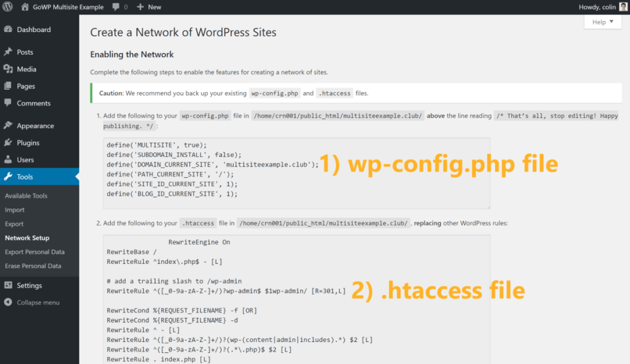This screenshot has width=630, height=364.
Task: Click the GoWP Multisite Example site name
Action: pyautogui.click(x=68, y=7)
